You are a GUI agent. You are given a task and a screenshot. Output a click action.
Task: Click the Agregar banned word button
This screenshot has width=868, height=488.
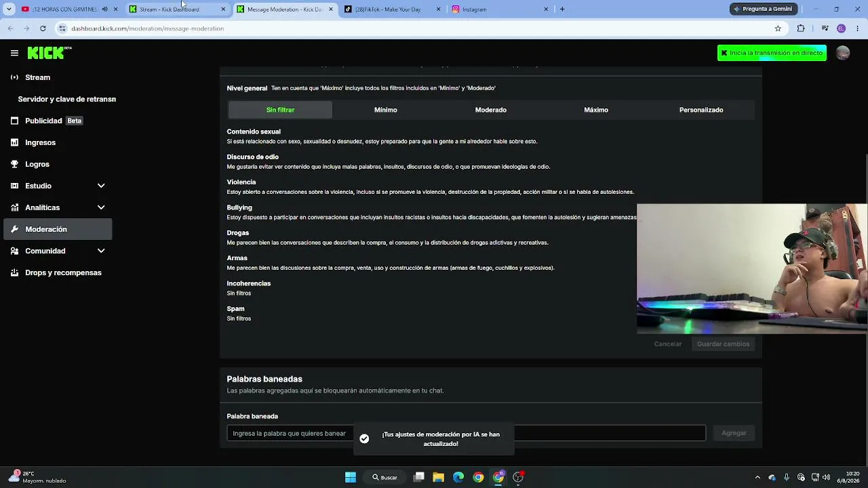734,433
